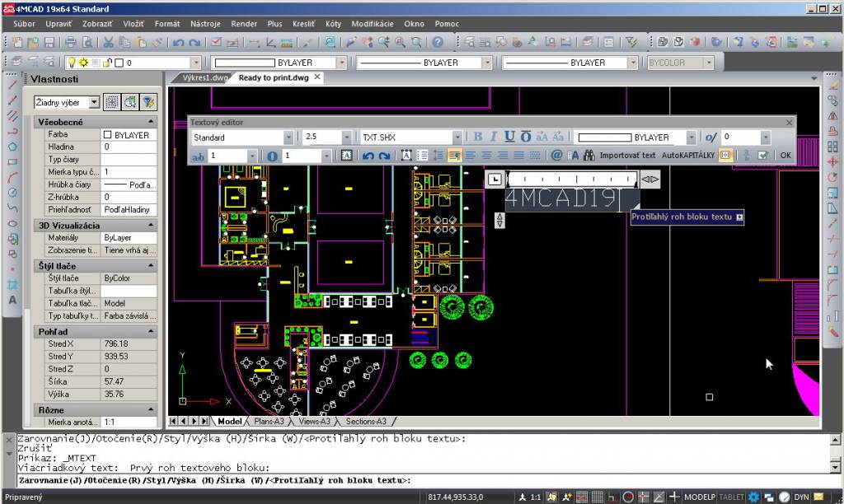Toggle the highlighted text justification icon
This screenshot has width=844, height=504.
pos(454,156)
